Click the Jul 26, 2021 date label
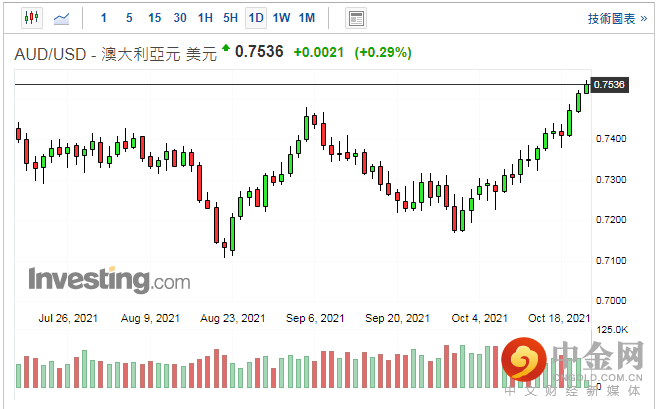This screenshot has width=658, height=409. coord(68,318)
